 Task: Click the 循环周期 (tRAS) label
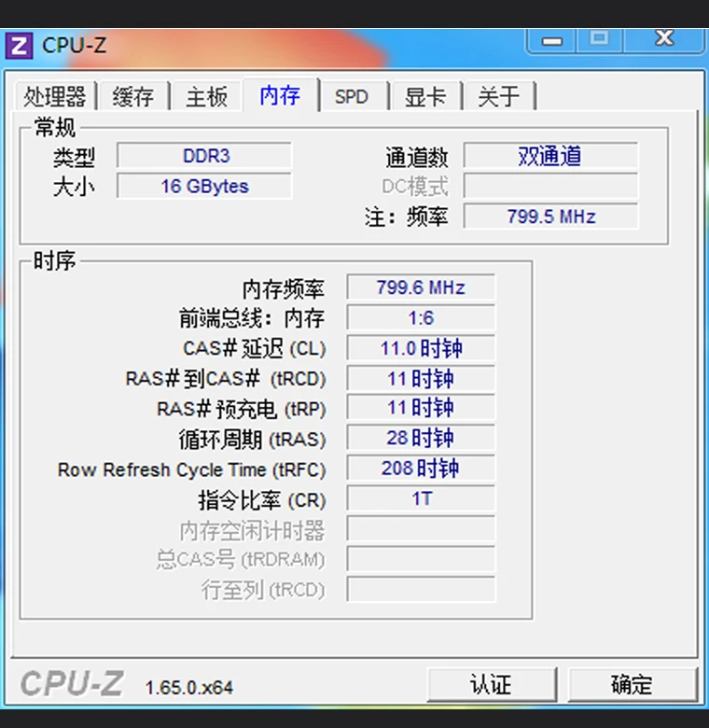click(253, 440)
